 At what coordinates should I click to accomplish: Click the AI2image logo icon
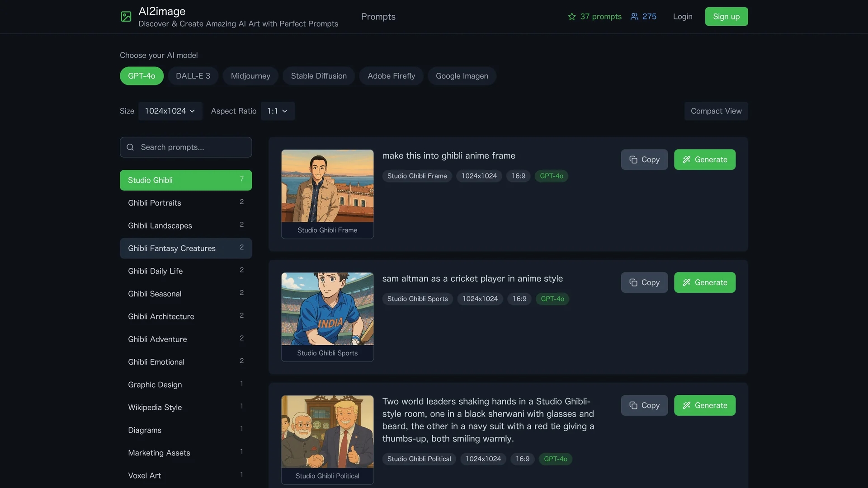coord(126,17)
